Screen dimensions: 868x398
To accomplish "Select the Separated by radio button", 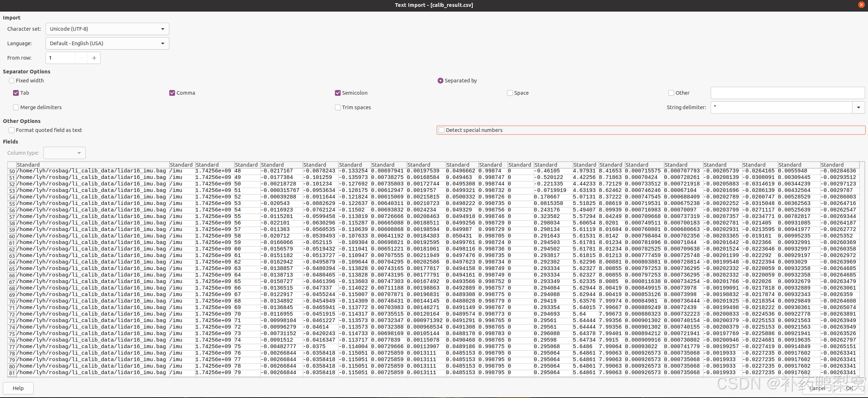I will pos(440,81).
